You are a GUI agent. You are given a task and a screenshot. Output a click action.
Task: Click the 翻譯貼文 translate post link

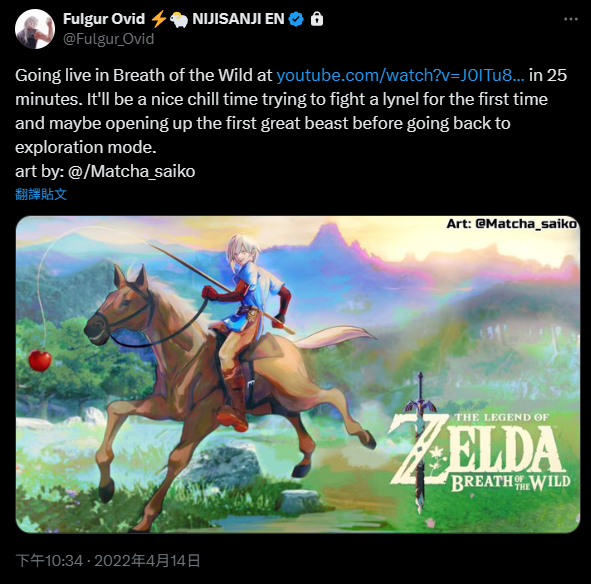pyautogui.click(x=41, y=194)
